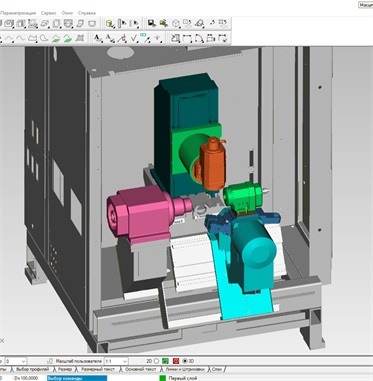
Task: Click the text annotation 'A' tool icon
Action: [x=97, y=38]
